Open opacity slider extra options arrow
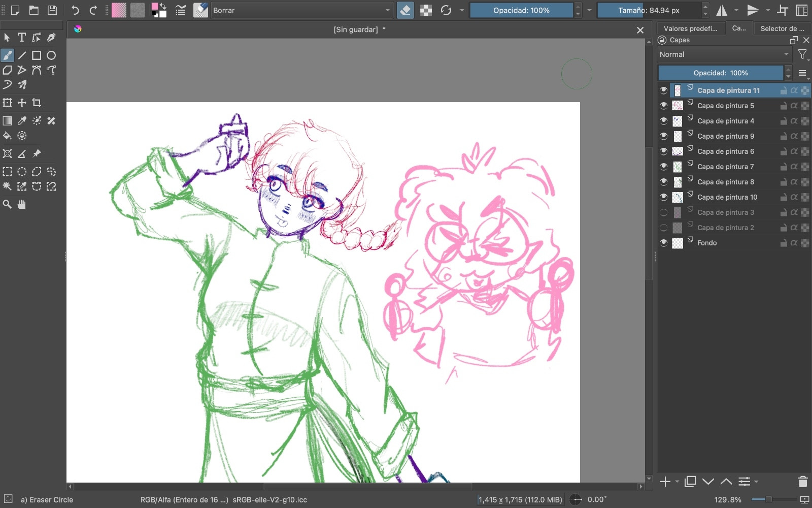812x508 pixels. tap(589, 10)
